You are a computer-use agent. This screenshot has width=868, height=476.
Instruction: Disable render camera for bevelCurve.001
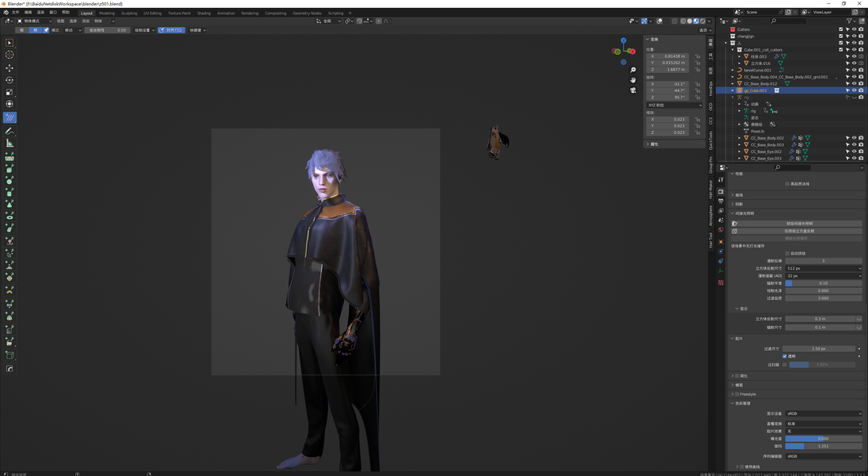coord(861,70)
